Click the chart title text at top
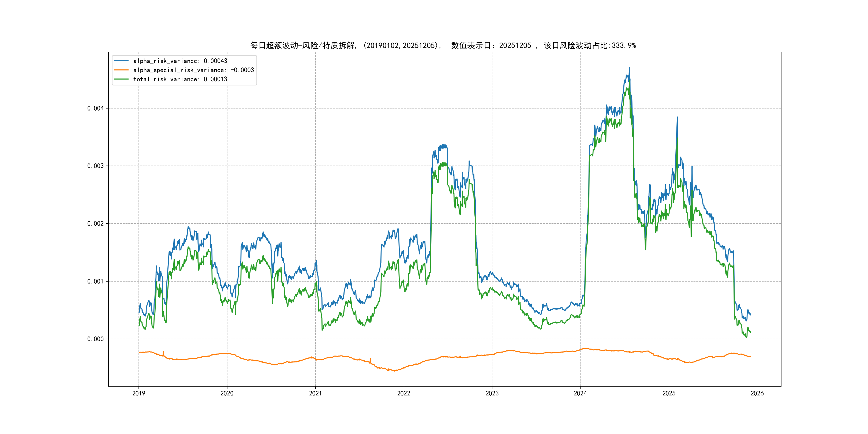Screen dimensions: 868x434 (x=443, y=46)
